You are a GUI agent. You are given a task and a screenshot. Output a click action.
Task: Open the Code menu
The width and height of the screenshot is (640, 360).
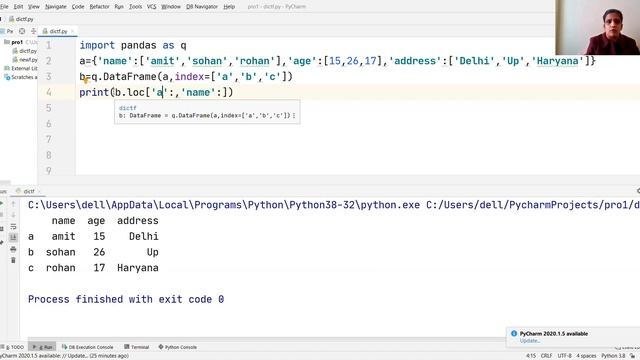click(x=78, y=7)
